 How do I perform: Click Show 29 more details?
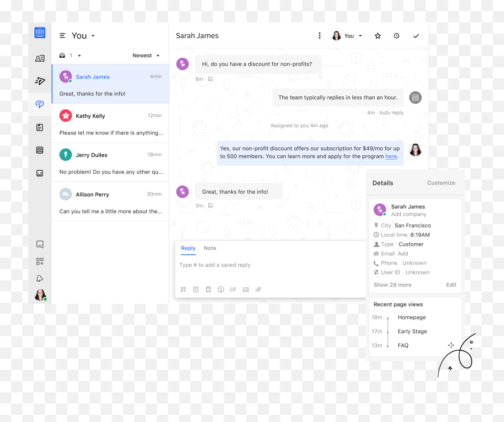point(392,285)
